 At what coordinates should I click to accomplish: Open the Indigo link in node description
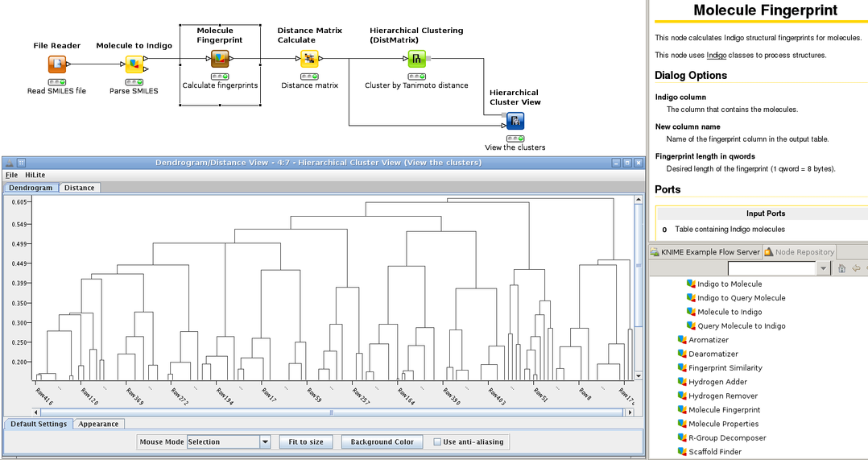(716, 55)
